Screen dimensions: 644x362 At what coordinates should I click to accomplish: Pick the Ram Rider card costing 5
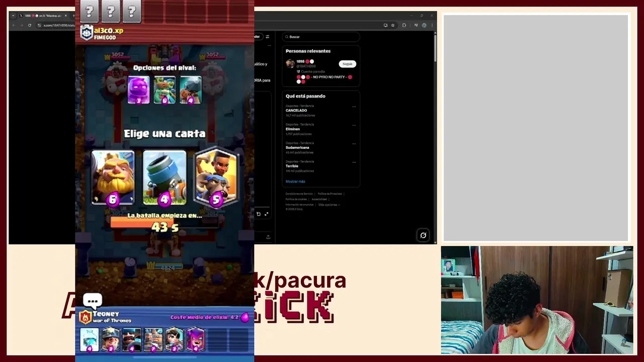coord(216,177)
